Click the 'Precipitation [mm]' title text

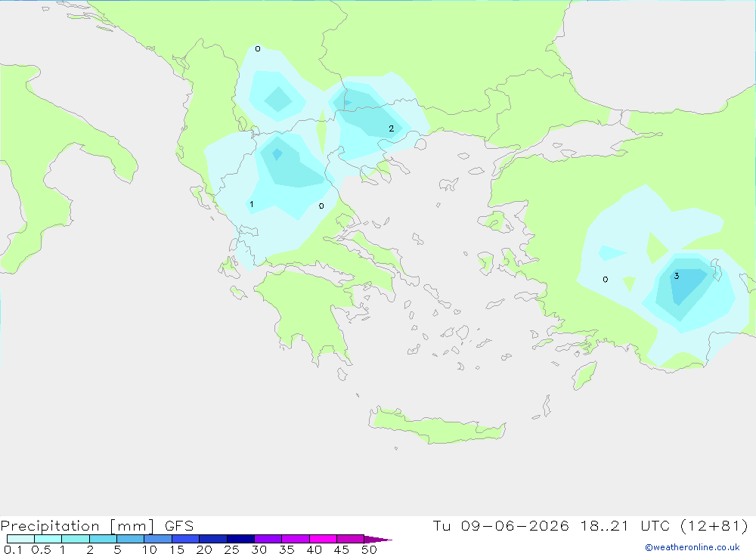click(77, 526)
